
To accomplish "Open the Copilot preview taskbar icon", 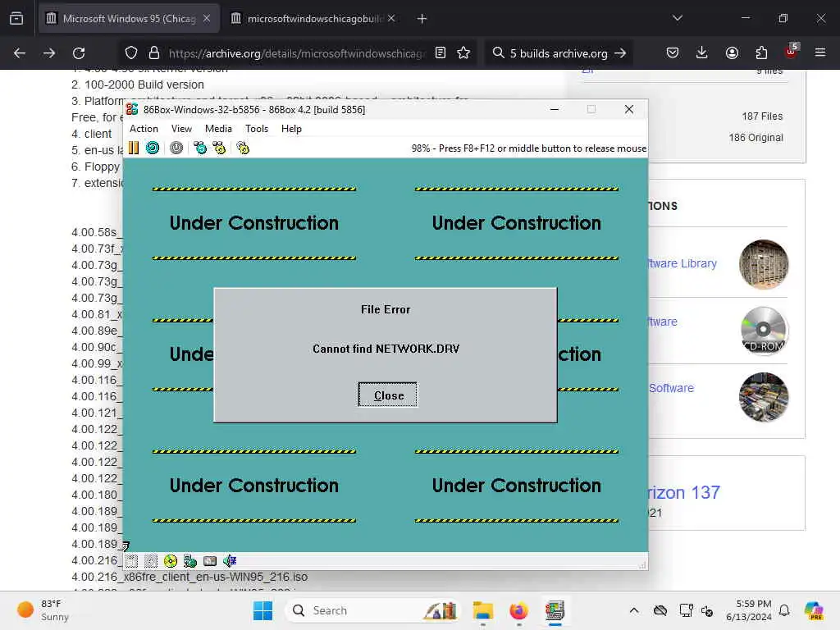I will pyautogui.click(x=814, y=610).
